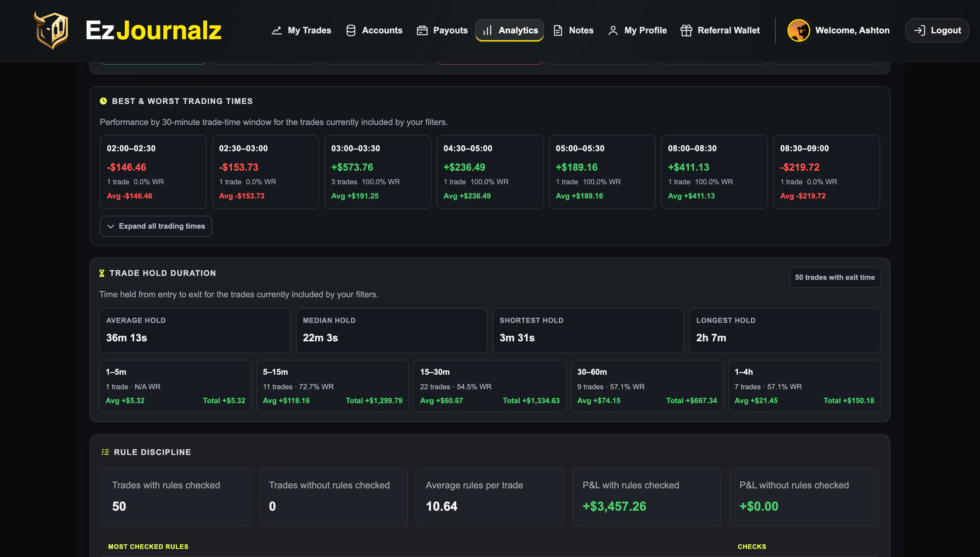Image resolution: width=980 pixels, height=557 pixels.
Task: Click the P&L with rules checked card
Action: tap(647, 497)
